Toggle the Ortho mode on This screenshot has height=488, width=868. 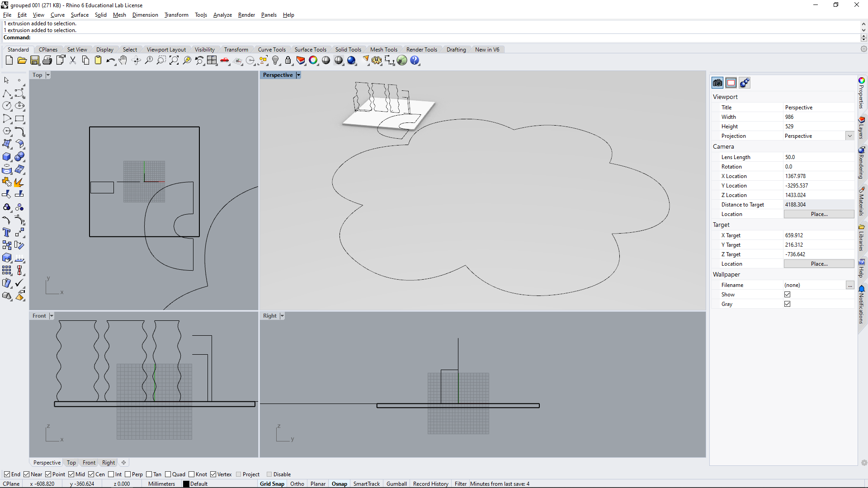[297, 483]
